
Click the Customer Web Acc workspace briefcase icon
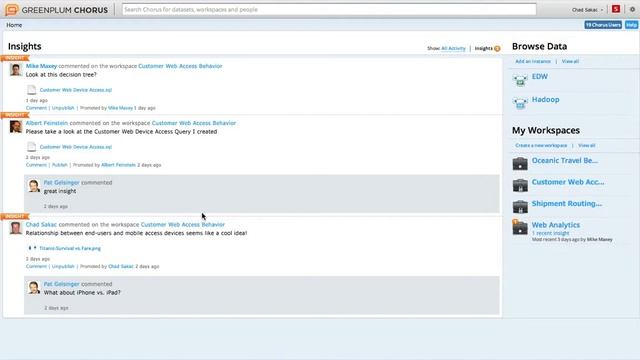[520, 185]
